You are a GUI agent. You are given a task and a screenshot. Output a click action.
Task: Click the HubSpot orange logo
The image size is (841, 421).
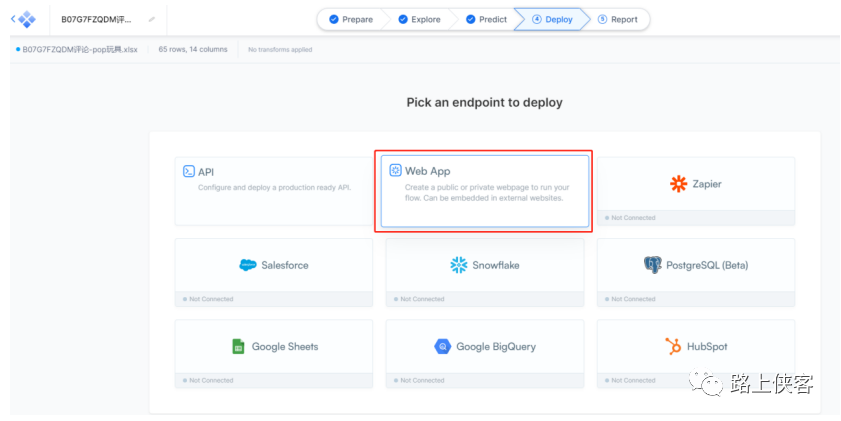(673, 346)
